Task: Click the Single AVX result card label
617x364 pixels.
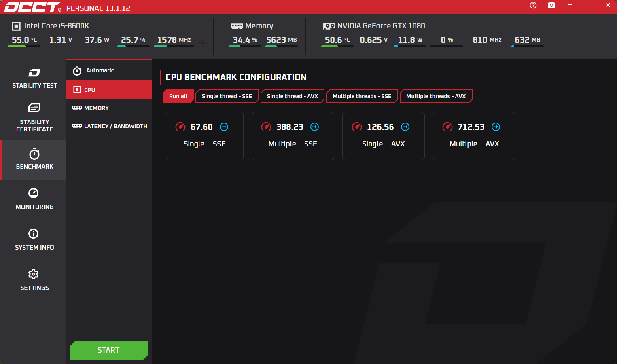Action: [383, 144]
